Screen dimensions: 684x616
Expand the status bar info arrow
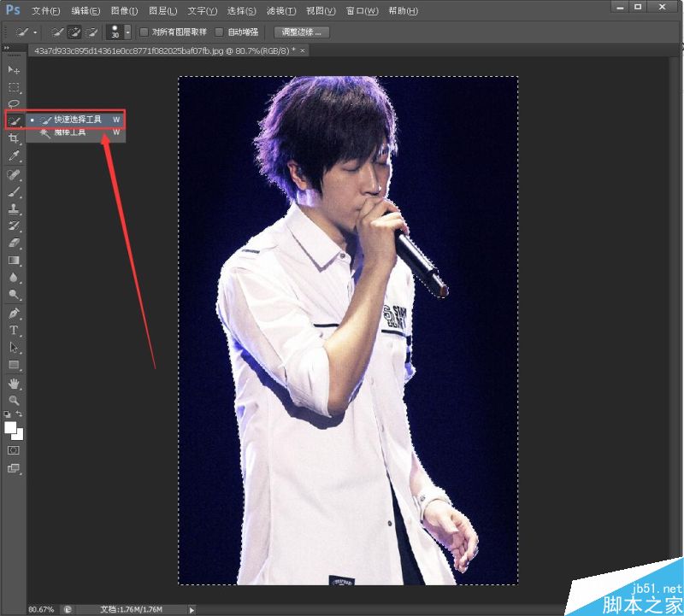(x=192, y=610)
